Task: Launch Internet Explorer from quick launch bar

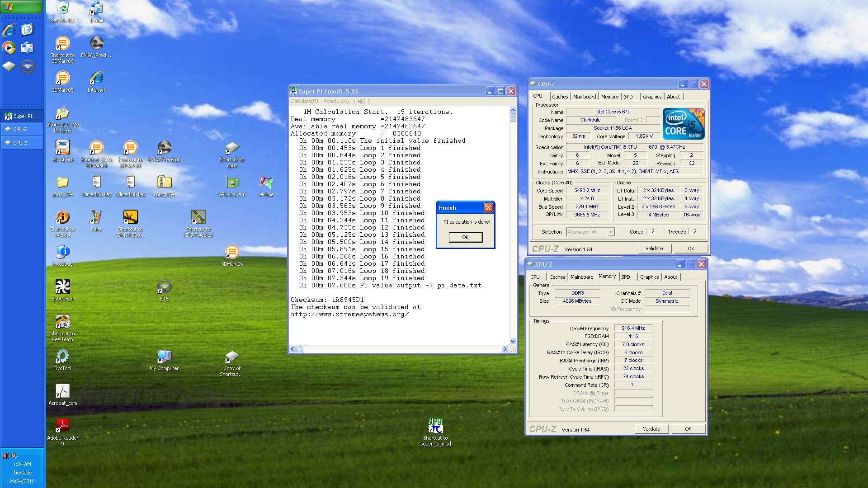Action: [x=9, y=30]
